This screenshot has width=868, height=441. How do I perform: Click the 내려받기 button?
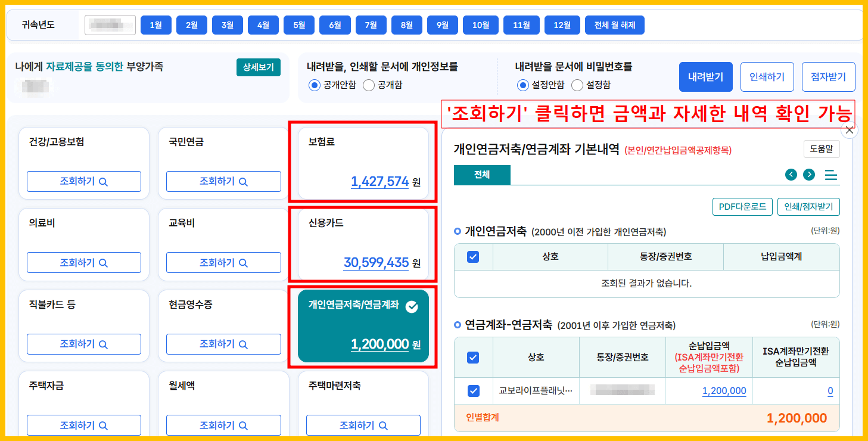point(705,76)
